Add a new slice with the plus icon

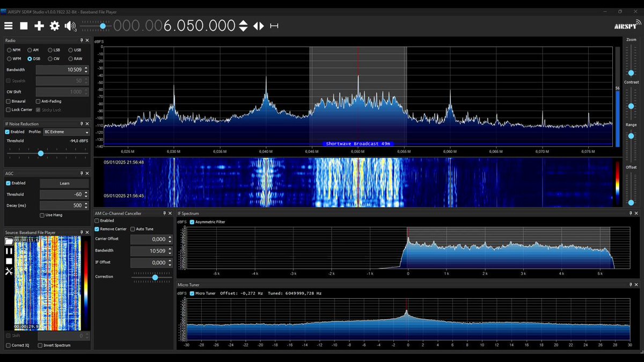coord(39,25)
